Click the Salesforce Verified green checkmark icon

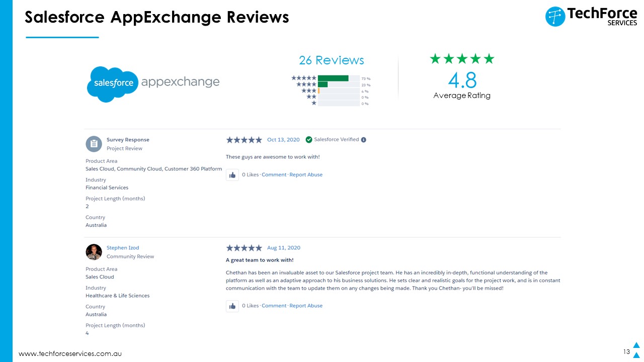pyautogui.click(x=309, y=140)
